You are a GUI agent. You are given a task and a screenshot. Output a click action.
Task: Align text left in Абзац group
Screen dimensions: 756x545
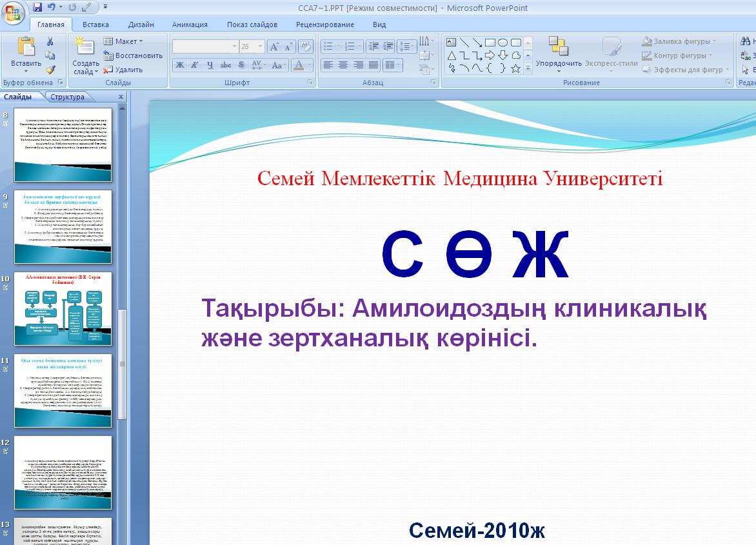point(328,64)
